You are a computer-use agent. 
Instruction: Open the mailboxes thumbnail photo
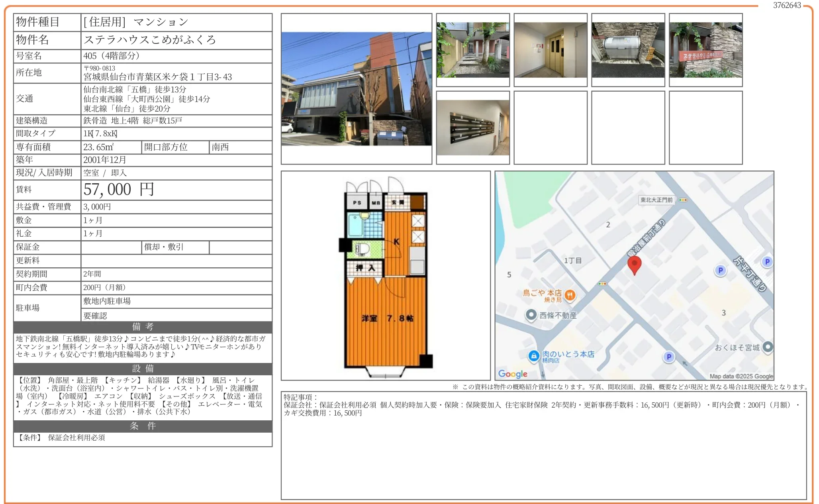point(472,127)
